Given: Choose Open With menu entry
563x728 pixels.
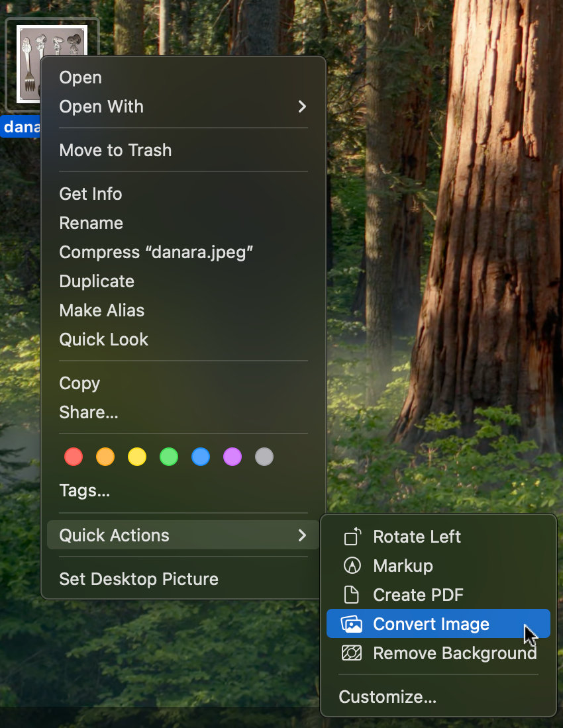Looking at the screenshot, I should pos(183,107).
